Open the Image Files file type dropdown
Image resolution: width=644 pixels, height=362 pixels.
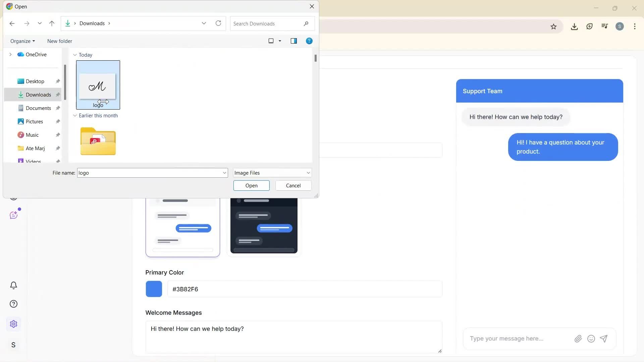click(272, 173)
